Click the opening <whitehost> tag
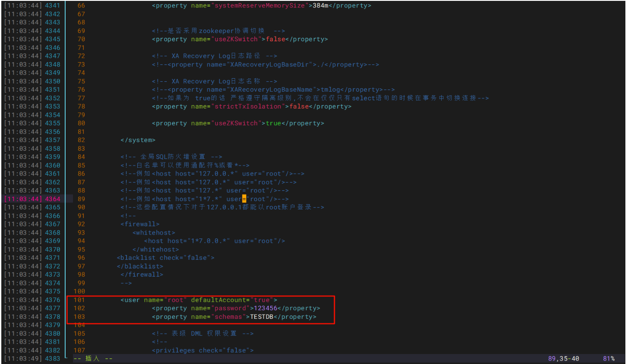Screen dimensions: 628x364 154,233
